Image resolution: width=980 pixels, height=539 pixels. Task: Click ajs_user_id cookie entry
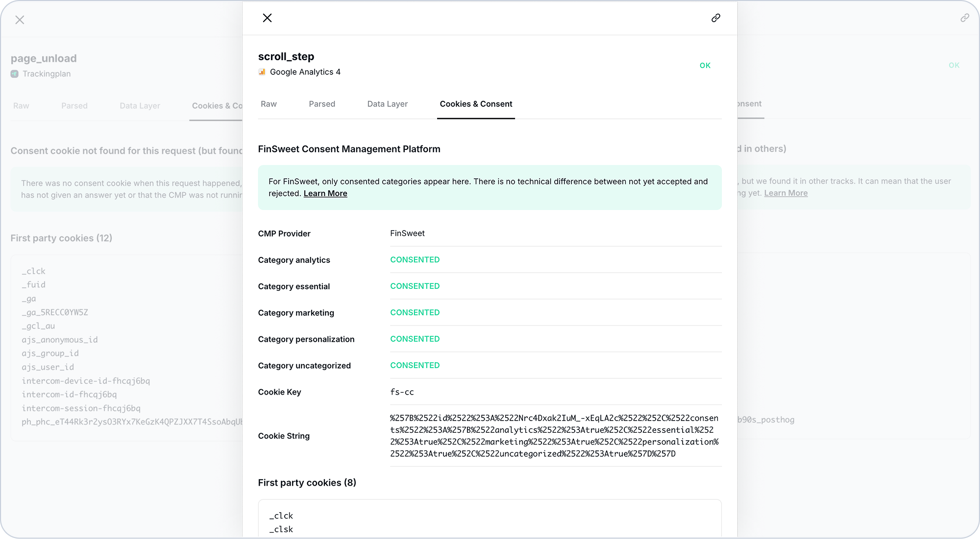click(x=48, y=367)
